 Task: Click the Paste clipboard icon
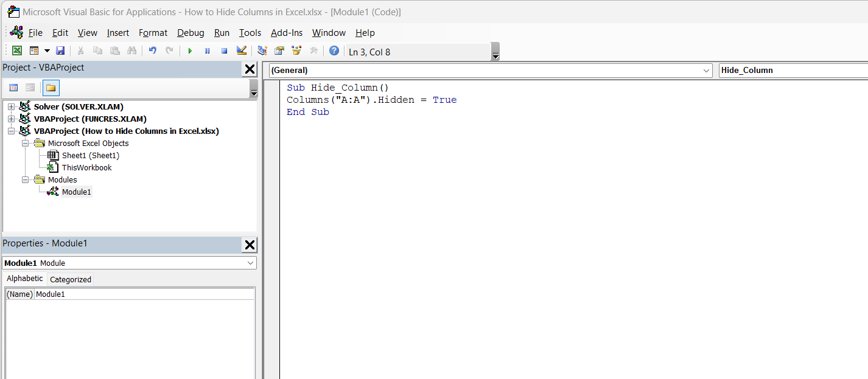point(114,51)
